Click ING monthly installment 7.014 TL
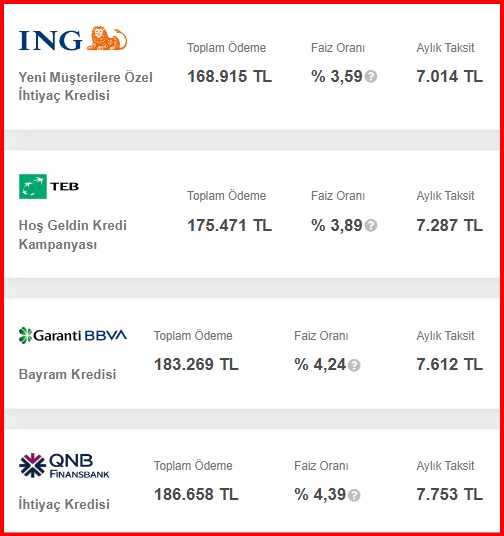The height and width of the screenshot is (536, 504). [449, 76]
